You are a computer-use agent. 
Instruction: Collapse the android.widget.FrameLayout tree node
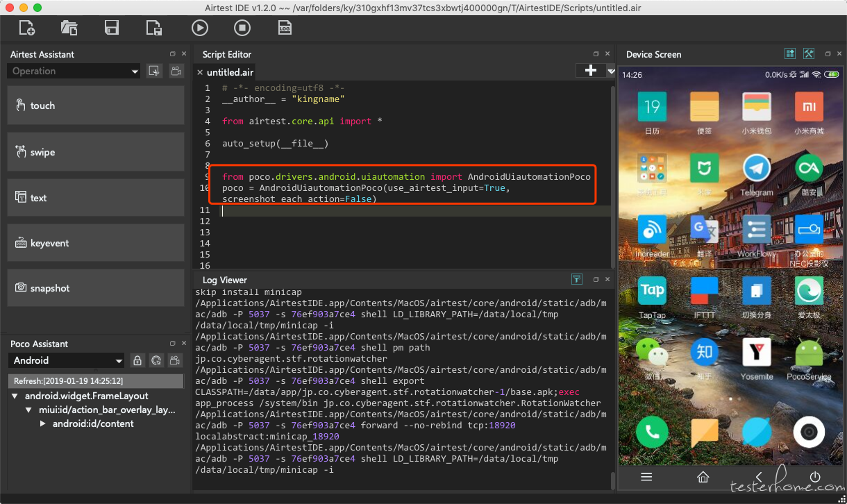pos(15,396)
